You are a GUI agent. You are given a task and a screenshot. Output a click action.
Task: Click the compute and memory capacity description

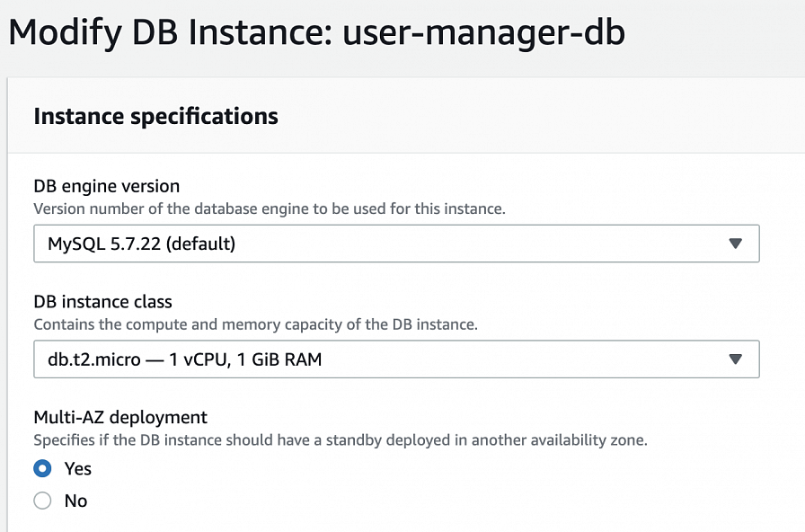255,324
